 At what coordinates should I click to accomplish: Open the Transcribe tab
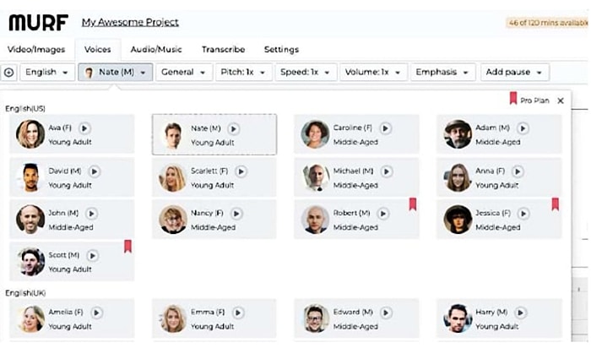[223, 50]
